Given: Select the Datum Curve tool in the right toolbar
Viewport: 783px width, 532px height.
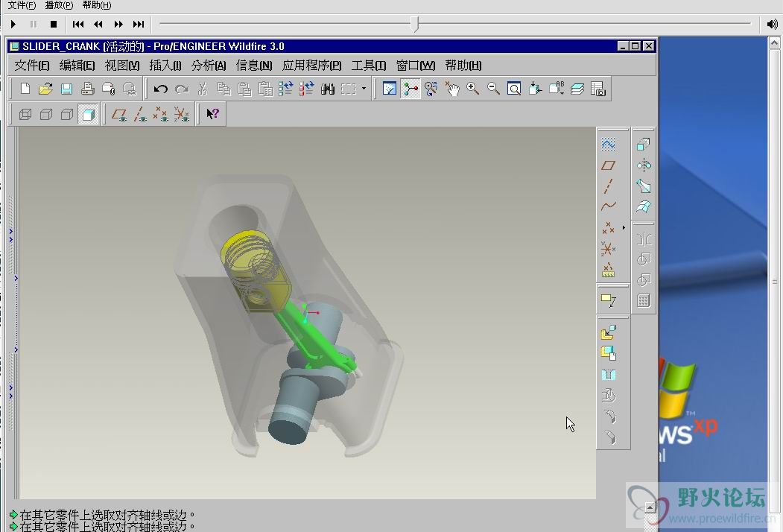Looking at the screenshot, I should [x=608, y=206].
